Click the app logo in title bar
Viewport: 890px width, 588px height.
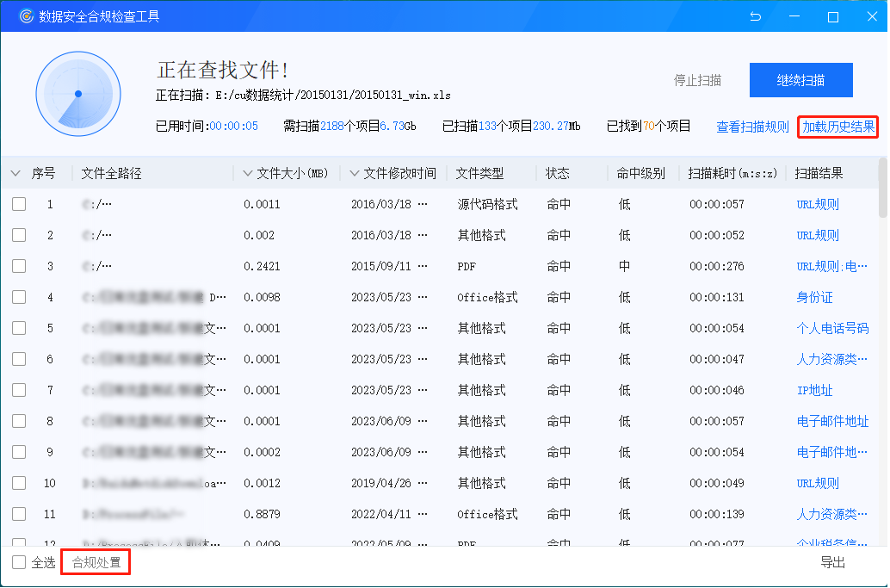coord(27,16)
